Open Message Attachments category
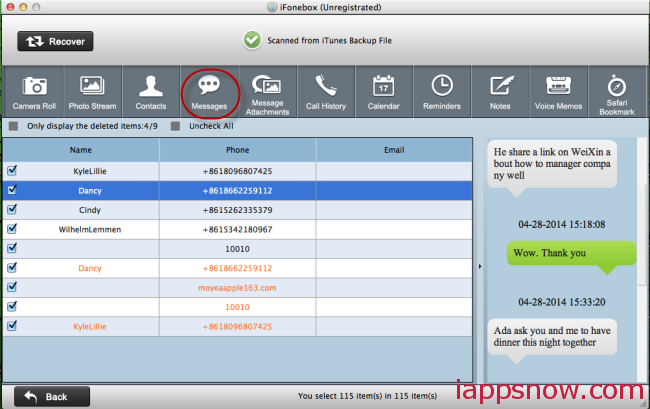This screenshot has width=650, height=409. (x=267, y=92)
